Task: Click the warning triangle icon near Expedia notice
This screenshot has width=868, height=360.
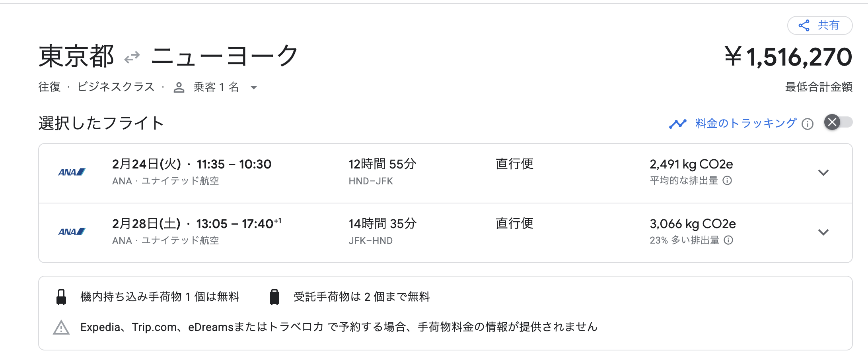Action: click(60, 327)
